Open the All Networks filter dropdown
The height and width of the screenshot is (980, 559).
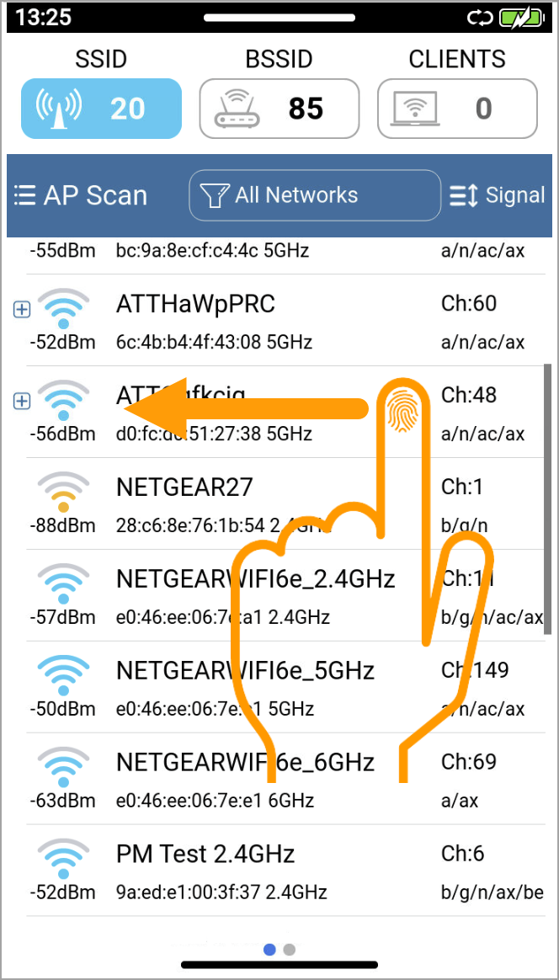tap(315, 195)
